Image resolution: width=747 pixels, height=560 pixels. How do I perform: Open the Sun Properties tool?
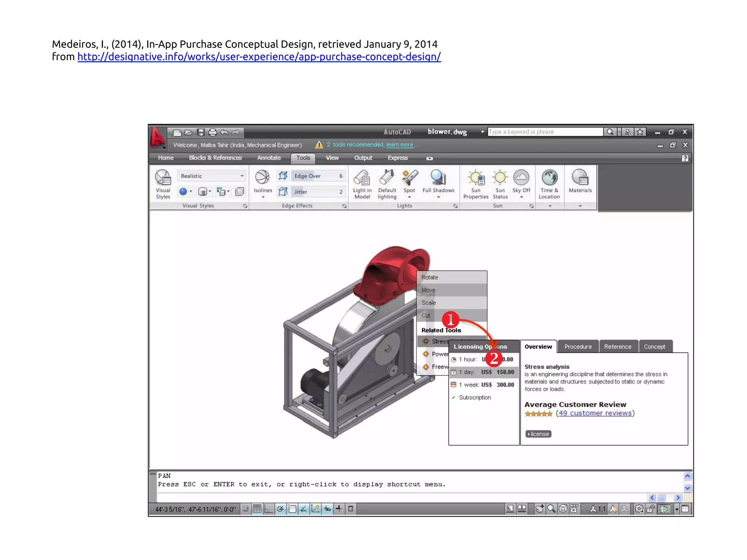(x=476, y=178)
